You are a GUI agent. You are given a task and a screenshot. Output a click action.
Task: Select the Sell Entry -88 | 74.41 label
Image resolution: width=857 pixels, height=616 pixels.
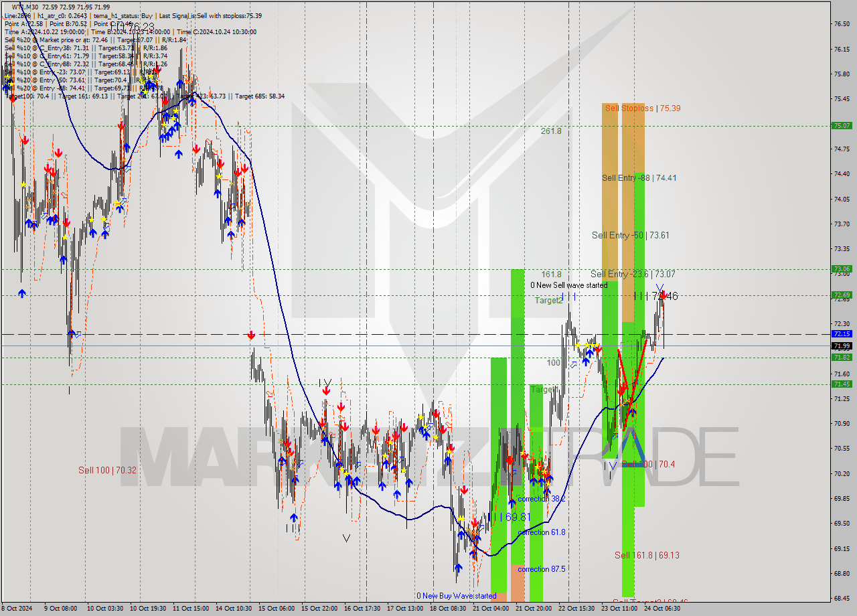coord(639,177)
